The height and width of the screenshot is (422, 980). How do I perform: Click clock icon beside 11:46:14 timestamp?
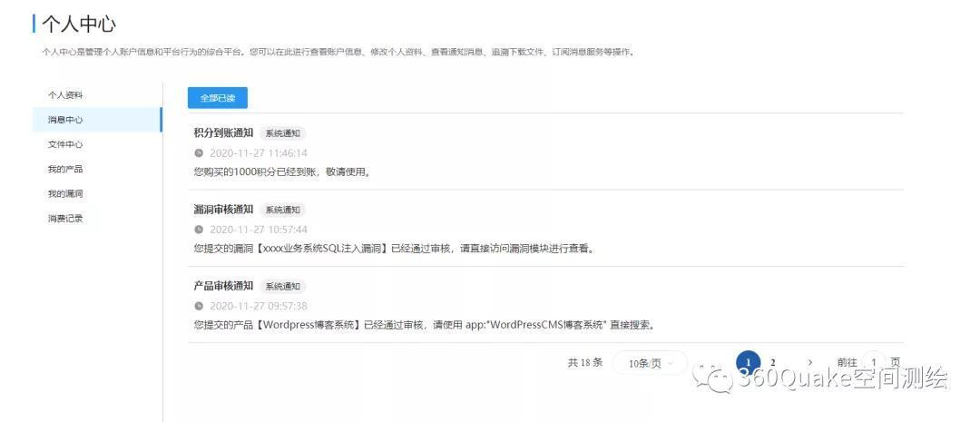point(199,153)
